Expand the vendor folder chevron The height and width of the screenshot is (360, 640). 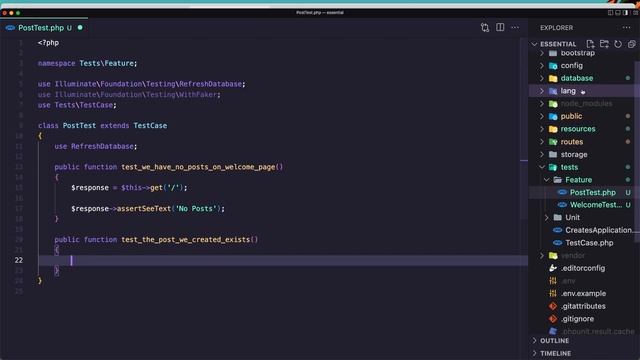coord(542,256)
